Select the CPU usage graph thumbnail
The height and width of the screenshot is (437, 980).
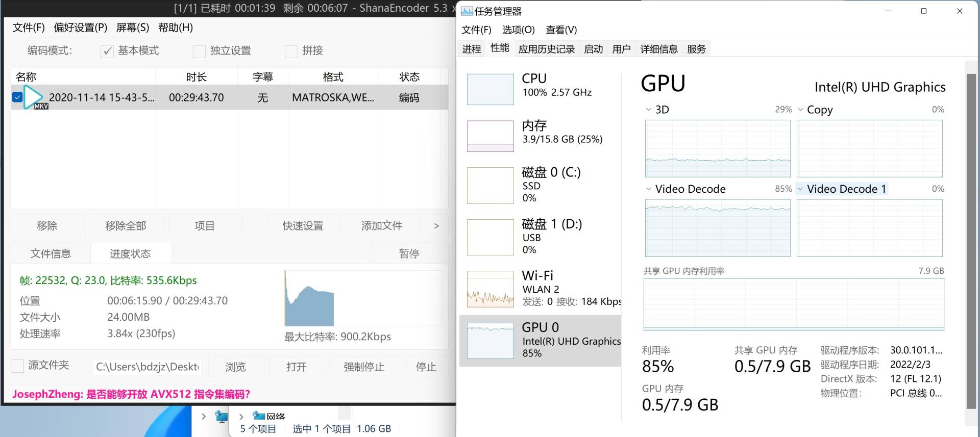pyautogui.click(x=490, y=89)
